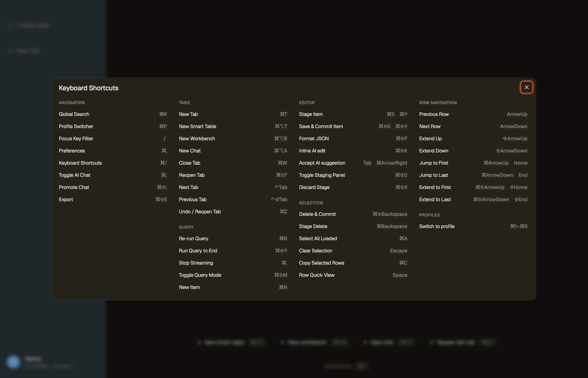This screenshot has width=588, height=378.
Task: Select the Re-run Query label
Action: tap(193, 238)
